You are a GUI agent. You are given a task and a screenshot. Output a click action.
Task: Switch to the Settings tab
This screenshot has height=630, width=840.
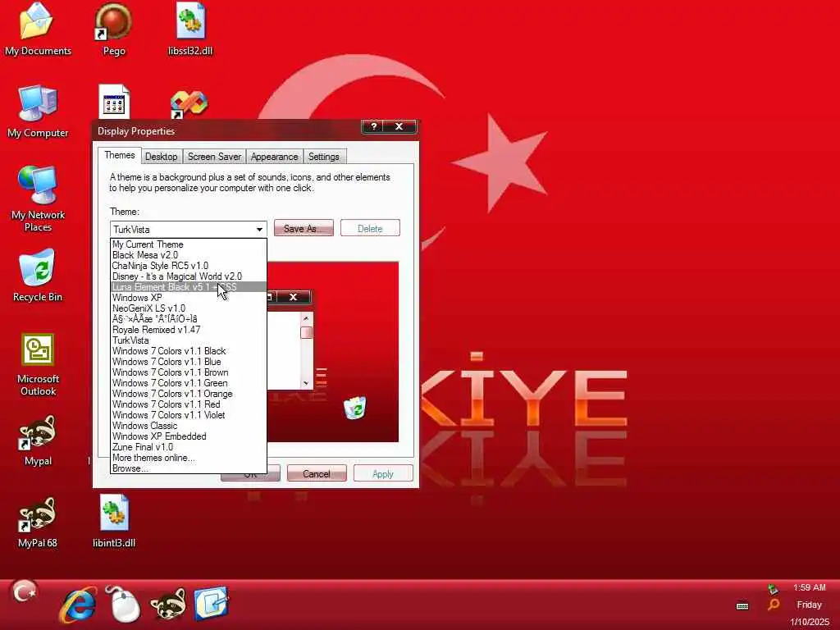[x=323, y=157]
